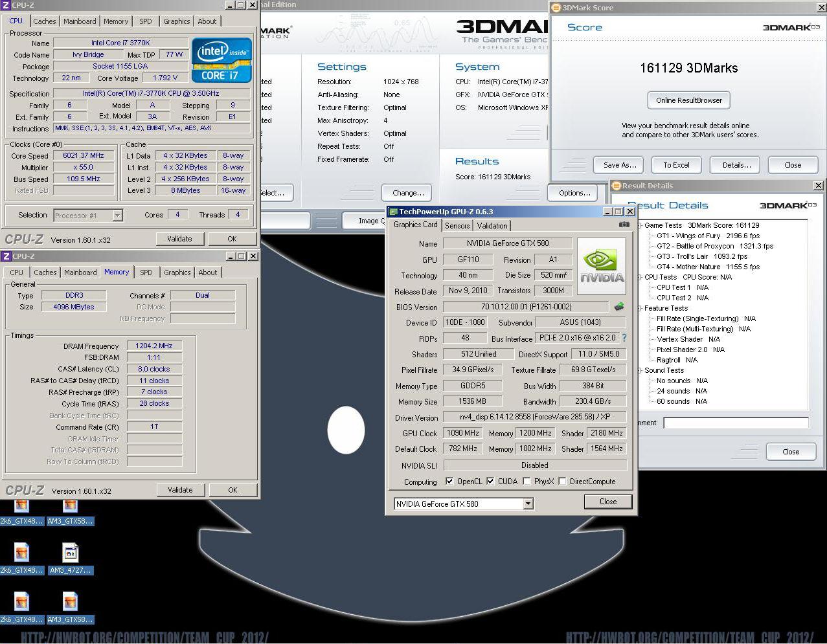Click the GPU Clock value 1090 MHz
Viewport: 827px width, 644px height.
click(462, 433)
